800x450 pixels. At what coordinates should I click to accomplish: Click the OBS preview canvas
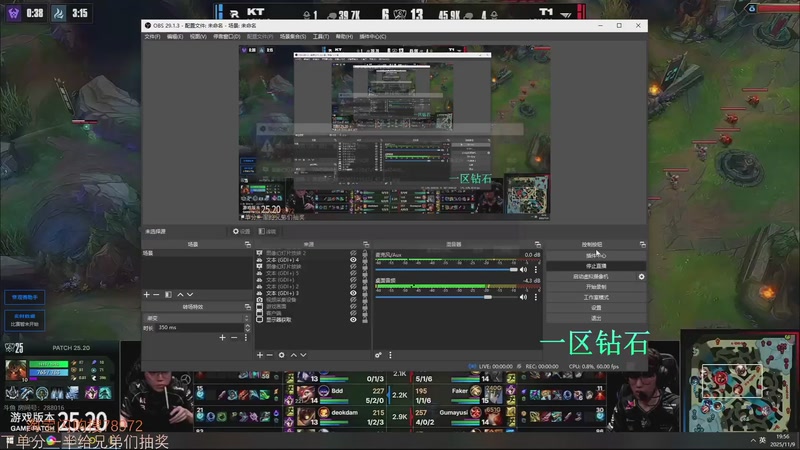point(394,133)
